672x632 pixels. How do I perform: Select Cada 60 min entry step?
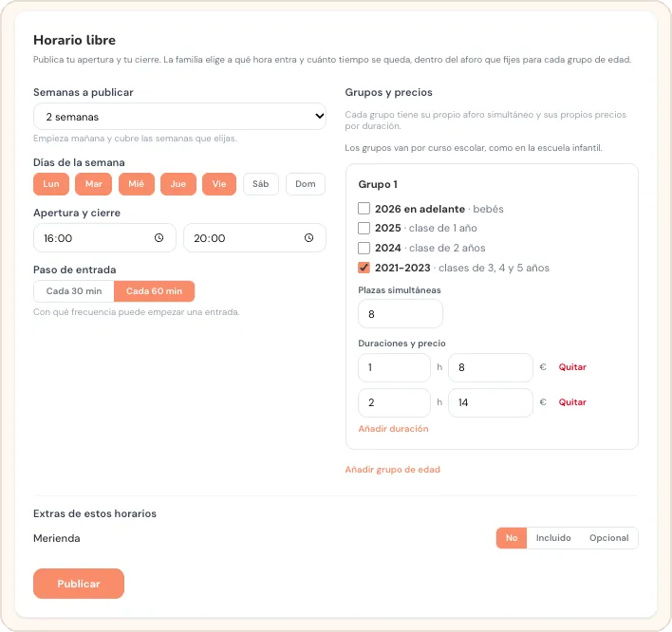pos(155,291)
